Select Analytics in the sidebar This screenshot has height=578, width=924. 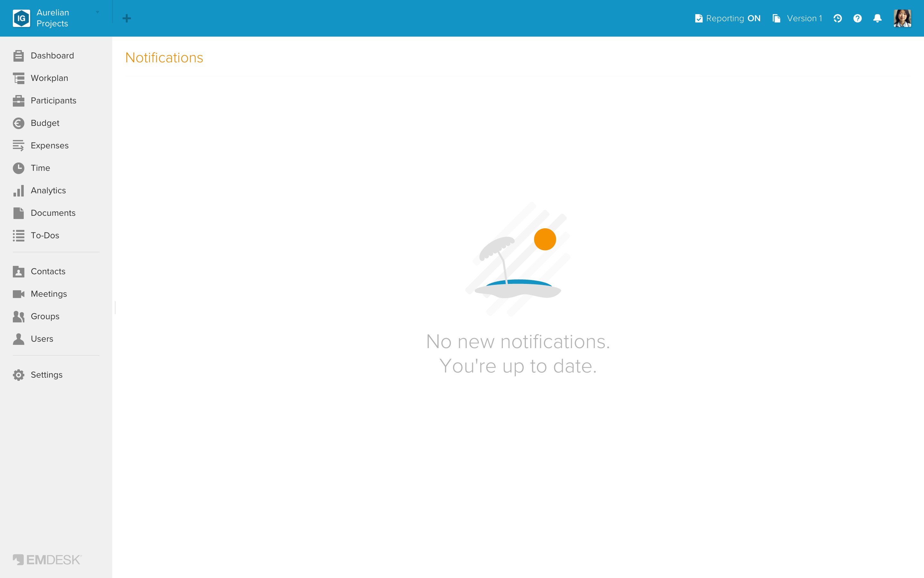tap(48, 191)
